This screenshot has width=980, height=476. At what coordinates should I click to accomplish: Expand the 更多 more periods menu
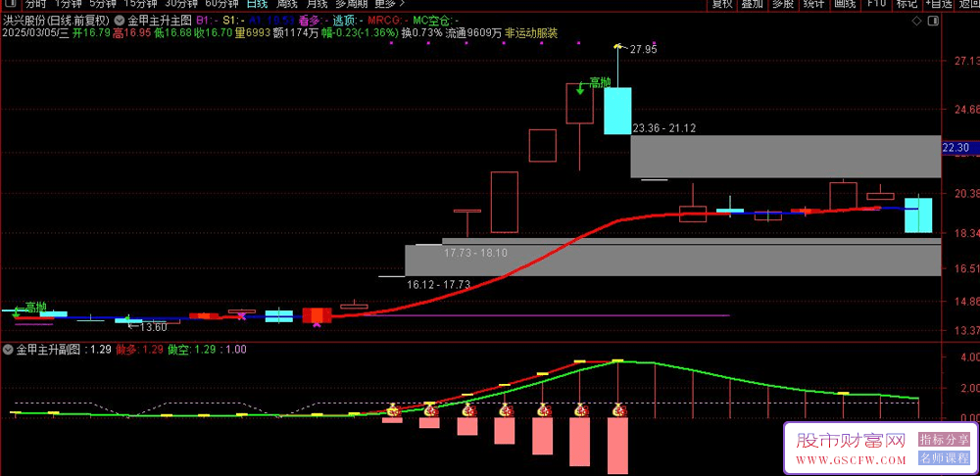390,3
